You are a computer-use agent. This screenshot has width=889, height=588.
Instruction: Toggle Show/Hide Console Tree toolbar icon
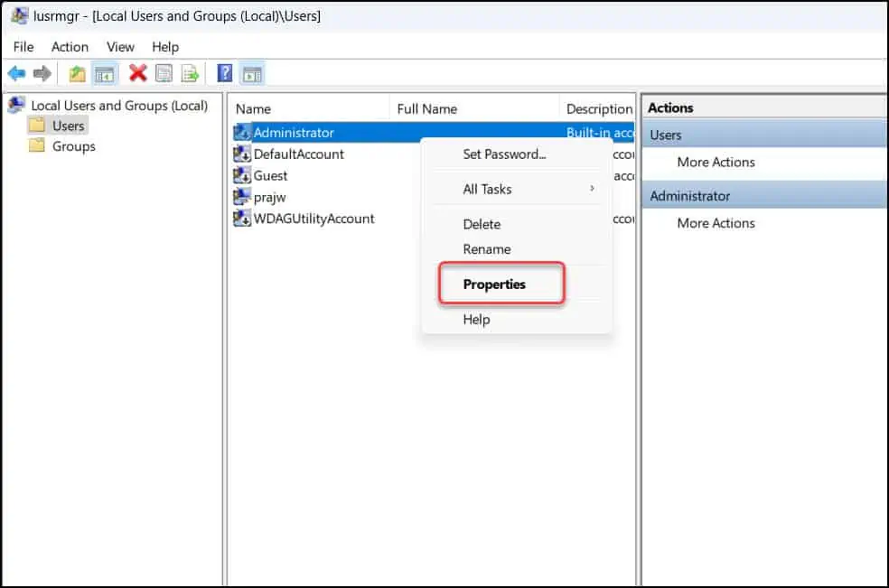104,74
